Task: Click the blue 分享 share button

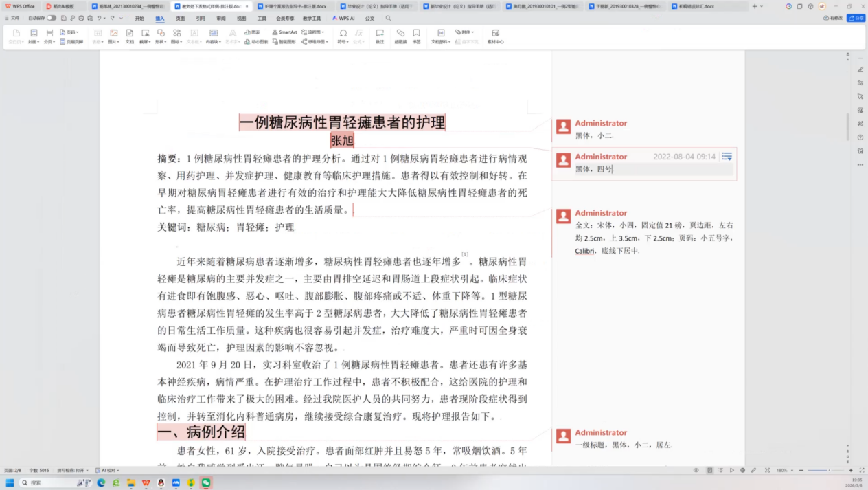Action: coord(856,19)
